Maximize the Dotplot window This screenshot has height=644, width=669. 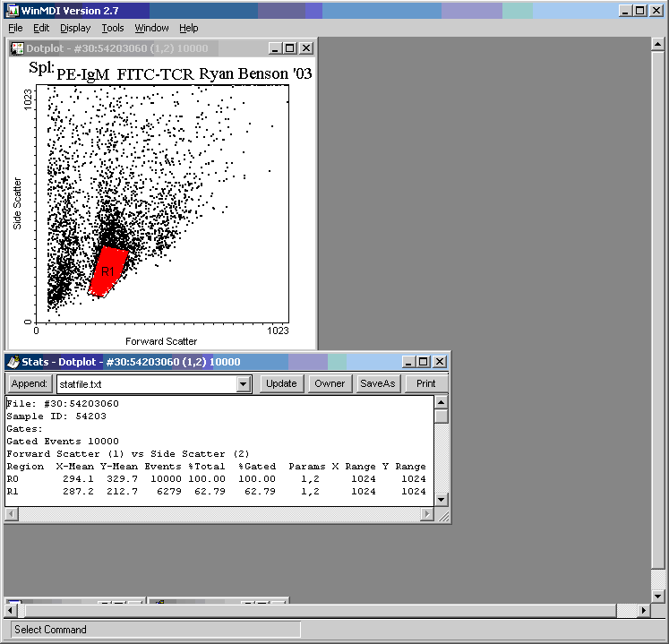pos(290,48)
